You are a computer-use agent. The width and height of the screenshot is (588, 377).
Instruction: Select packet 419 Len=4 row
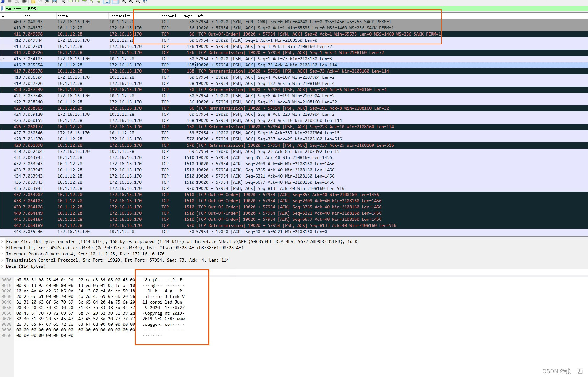coord(294,83)
